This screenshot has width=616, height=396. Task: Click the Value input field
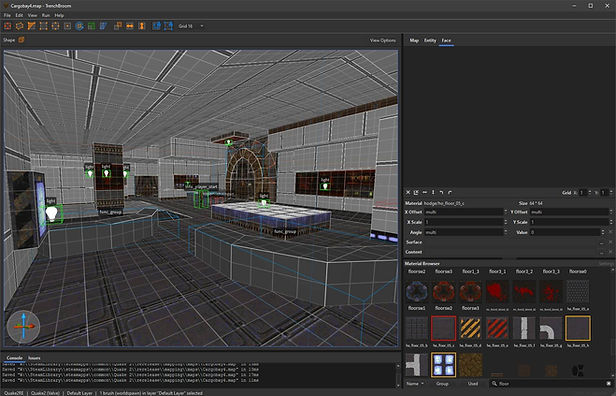coord(565,232)
